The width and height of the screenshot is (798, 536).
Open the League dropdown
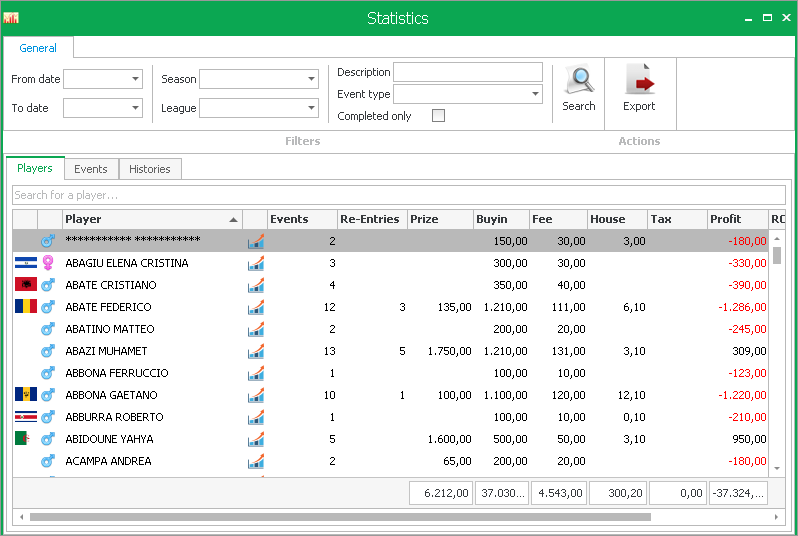311,108
